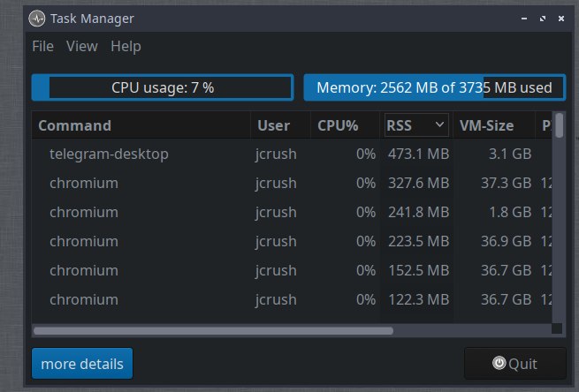Image resolution: width=579 pixels, height=392 pixels.
Task: Open the Help menu
Action: (x=126, y=46)
